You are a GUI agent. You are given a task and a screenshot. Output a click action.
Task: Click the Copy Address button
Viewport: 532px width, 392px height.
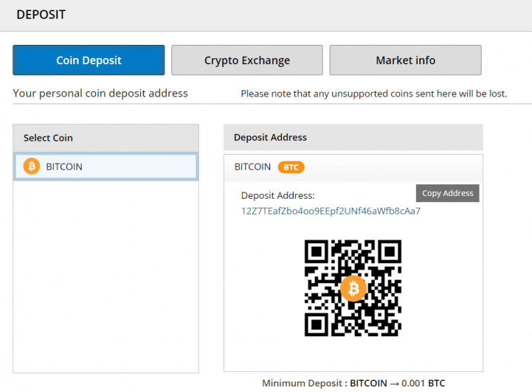pos(448,193)
